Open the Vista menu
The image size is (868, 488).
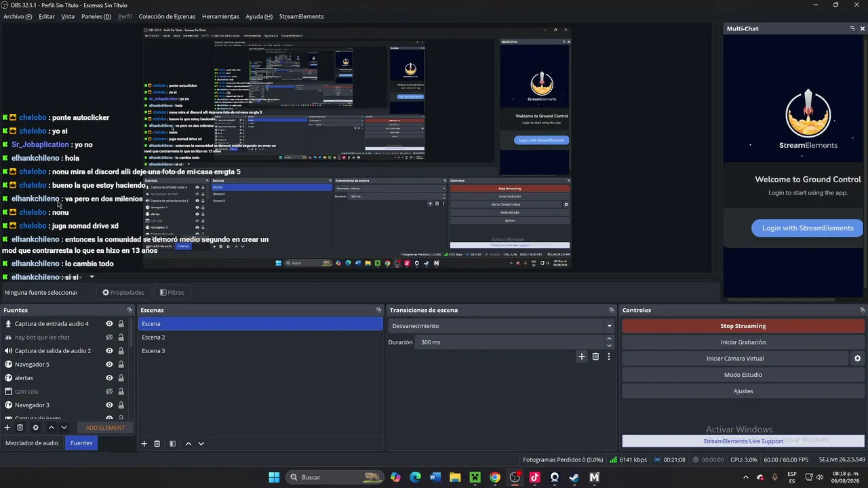(68, 16)
